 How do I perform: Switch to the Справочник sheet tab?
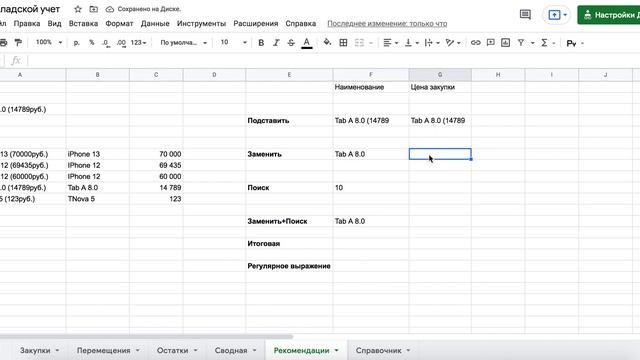[x=378, y=350]
